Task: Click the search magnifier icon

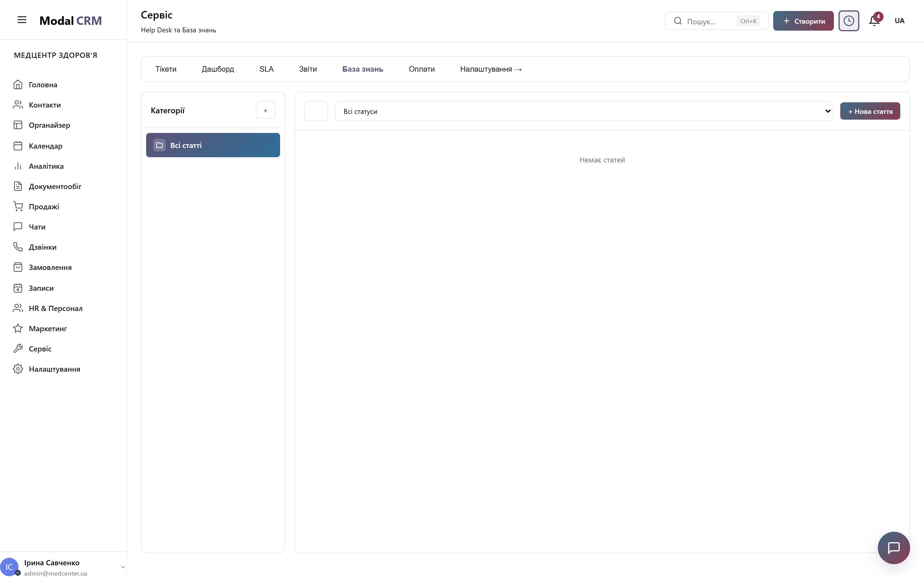Action: [678, 21]
